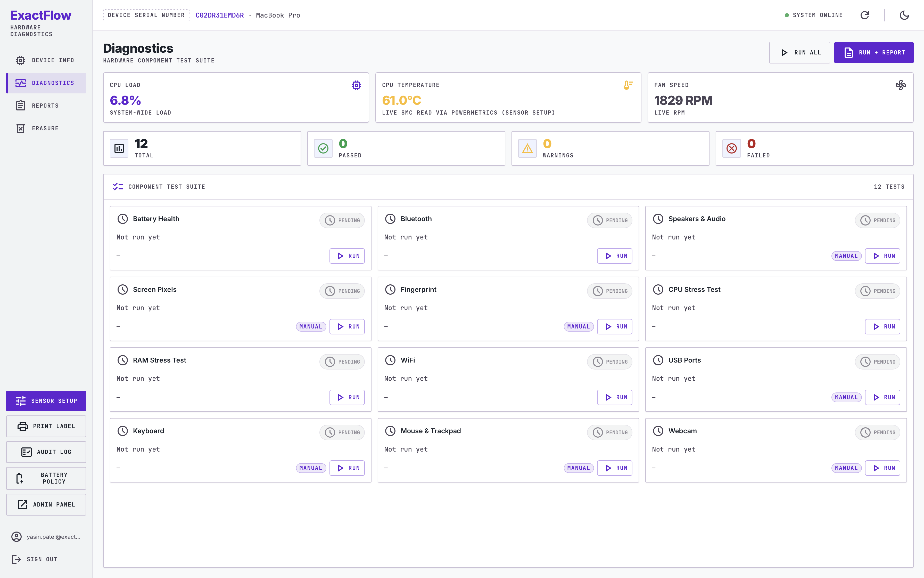The width and height of the screenshot is (924, 578).
Task: Click the ExactFlow logo
Action: (41, 15)
